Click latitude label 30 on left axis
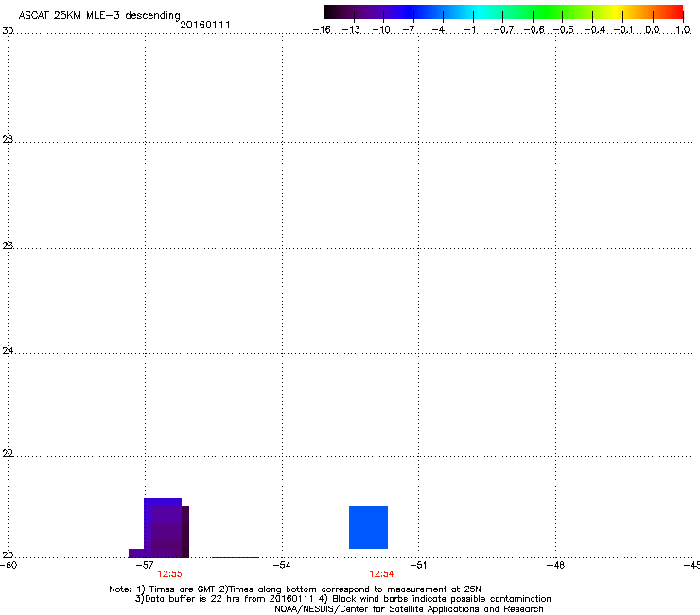The width and height of the screenshot is (700, 615). [8, 31]
